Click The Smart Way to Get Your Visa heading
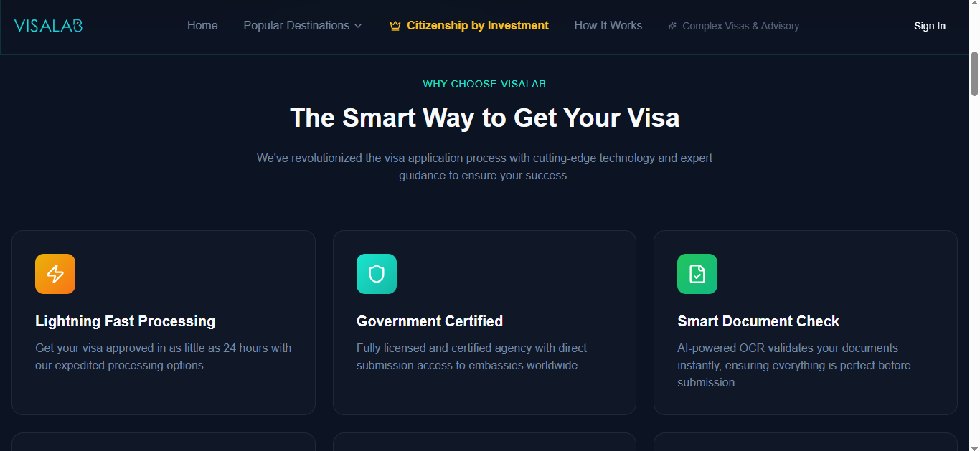This screenshot has width=980, height=451. pyautogui.click(x=484, y=118)
